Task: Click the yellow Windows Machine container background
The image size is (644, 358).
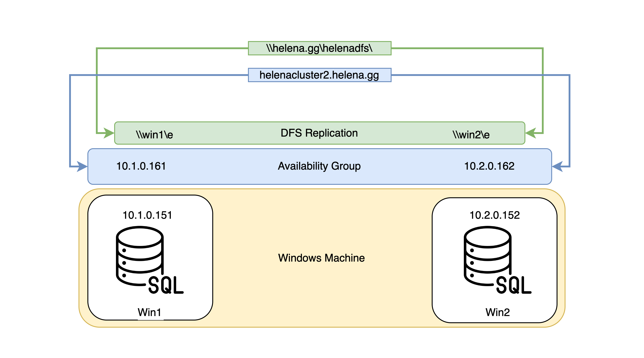Action: (321, 295)
